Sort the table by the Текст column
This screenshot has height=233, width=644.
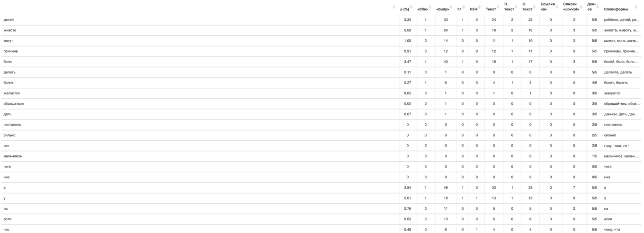[498, 8]
